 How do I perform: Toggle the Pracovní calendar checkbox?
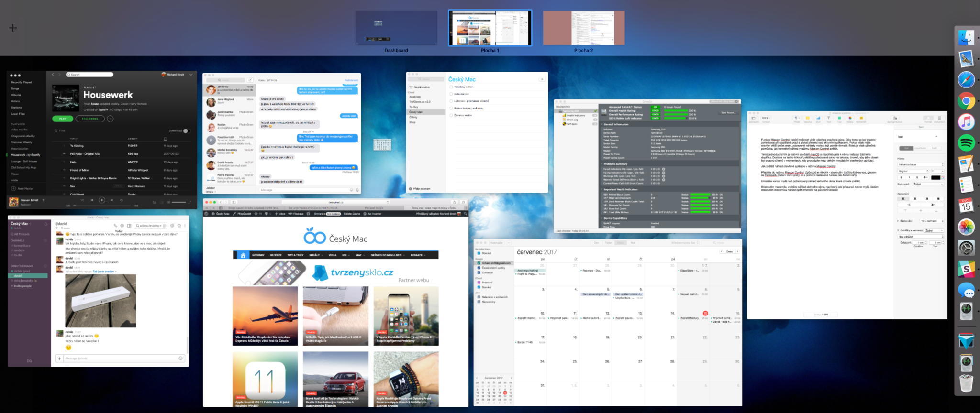[479, 283]
